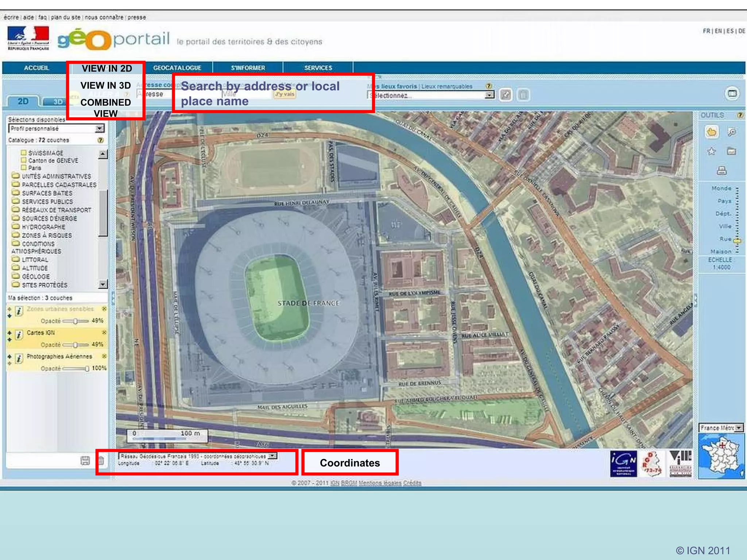Click the France overview minimap
This screenshot has height=560, width=747.
pyautogui.click(x=721, y=456)
